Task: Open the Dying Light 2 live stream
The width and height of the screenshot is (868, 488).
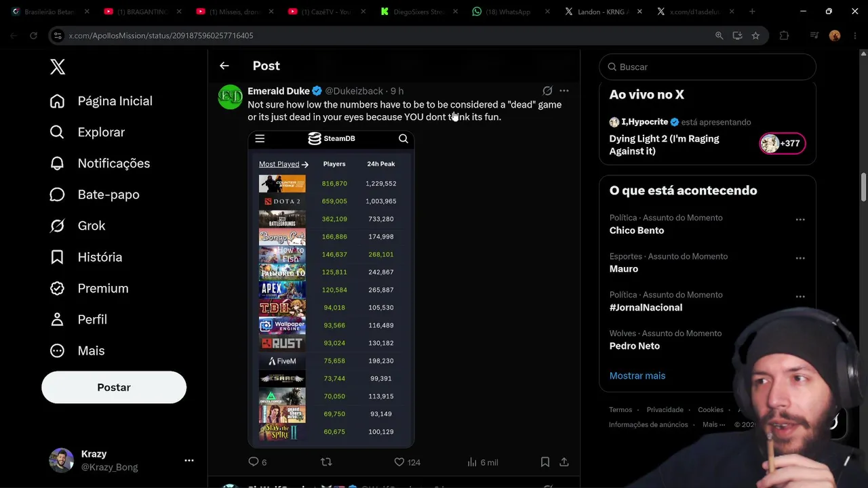Action: point(665,144)
